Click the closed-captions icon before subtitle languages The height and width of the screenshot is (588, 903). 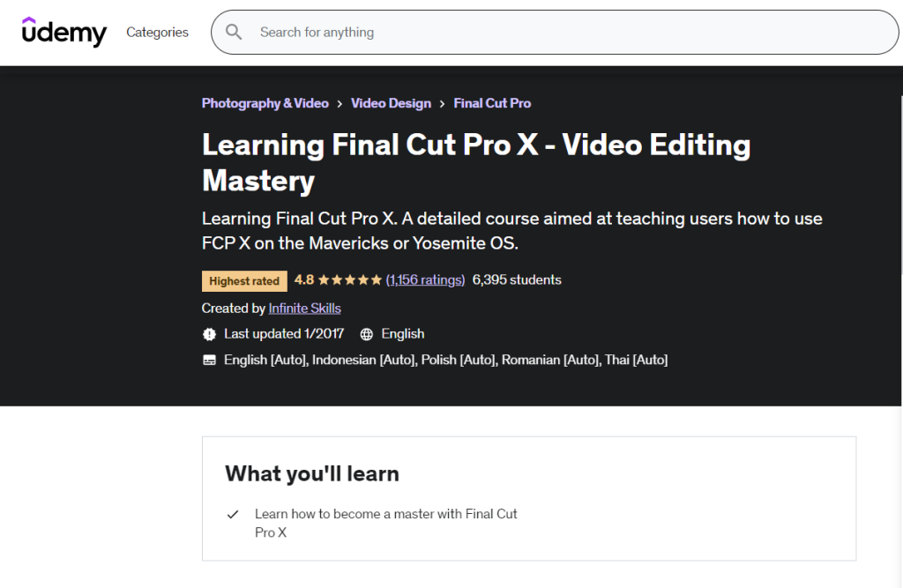[209, 360]
